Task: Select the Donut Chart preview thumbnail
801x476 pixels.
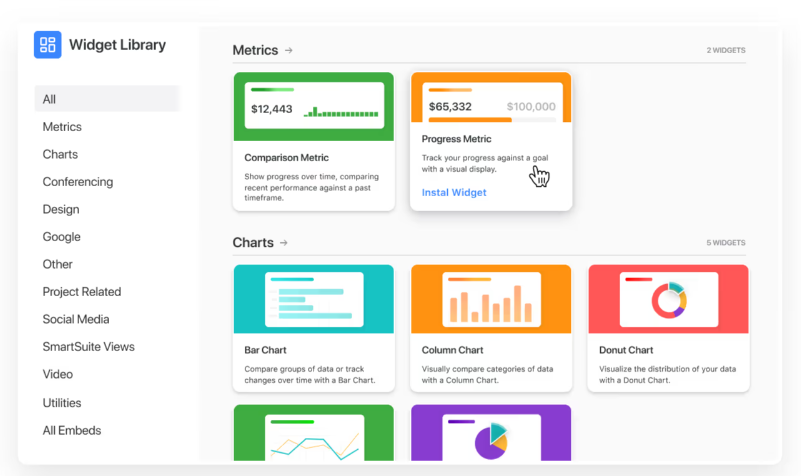Action: [668, 299]
